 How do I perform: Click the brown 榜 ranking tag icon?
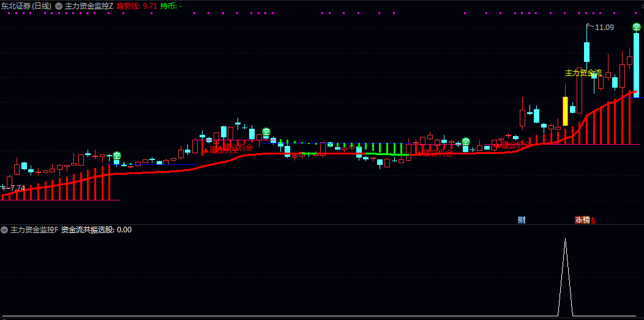[x=586, y=220]
